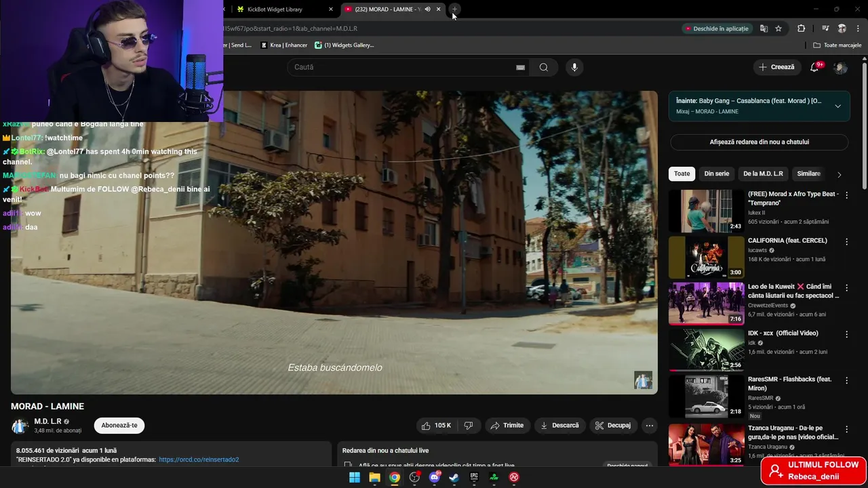Click the page vertical scrollbar
This screenshot has height=488, width=868.
[865, 125]
